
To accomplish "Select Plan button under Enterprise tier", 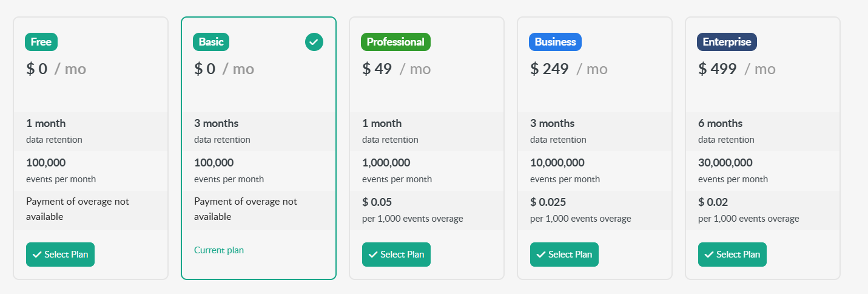I will pos(732,255).
